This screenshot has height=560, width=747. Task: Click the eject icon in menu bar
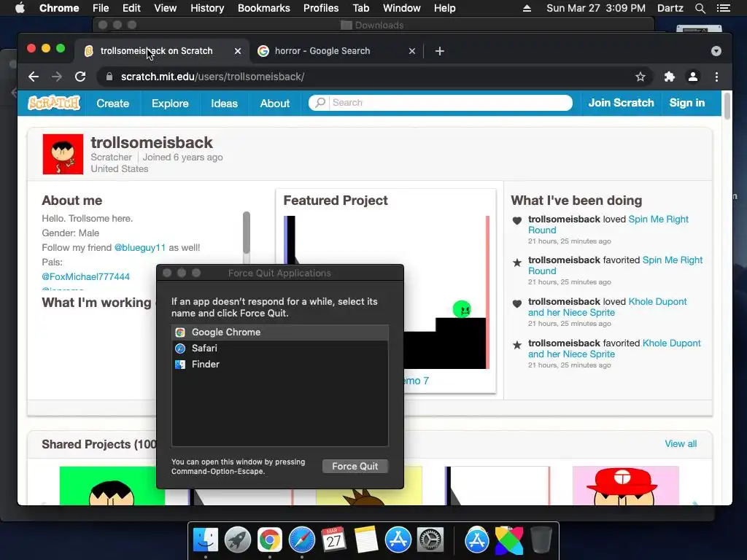pyautogui.click(x=527, y=8)
